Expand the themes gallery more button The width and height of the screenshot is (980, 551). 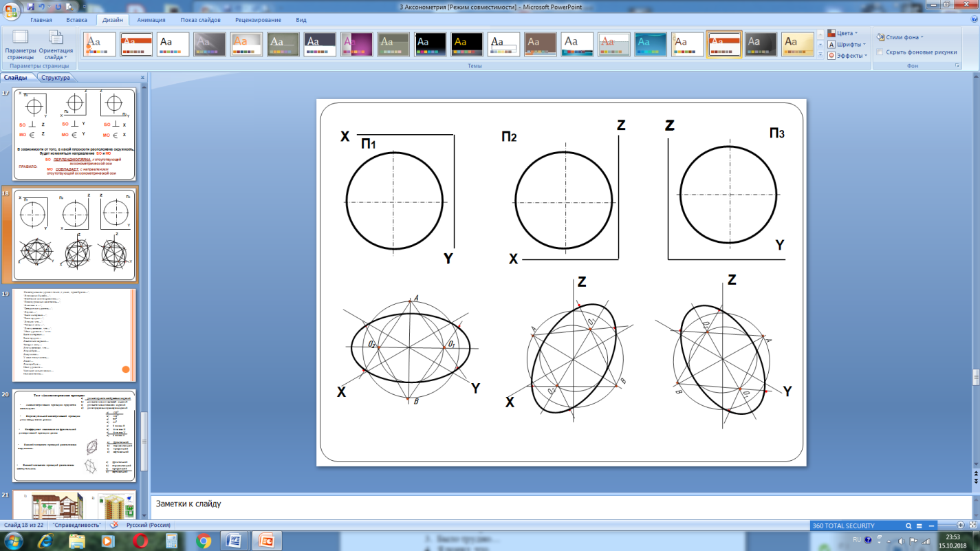(820, 54)
